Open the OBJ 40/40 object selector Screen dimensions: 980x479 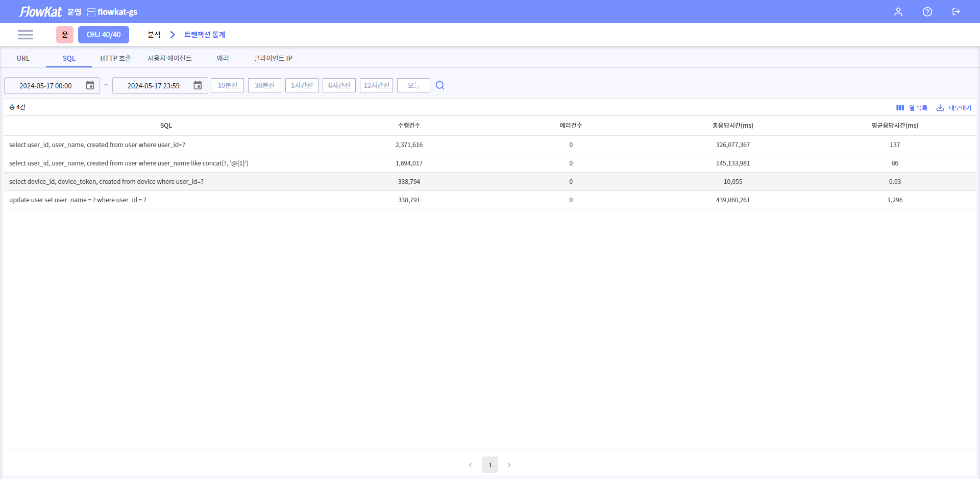click(x=104, y=35)
